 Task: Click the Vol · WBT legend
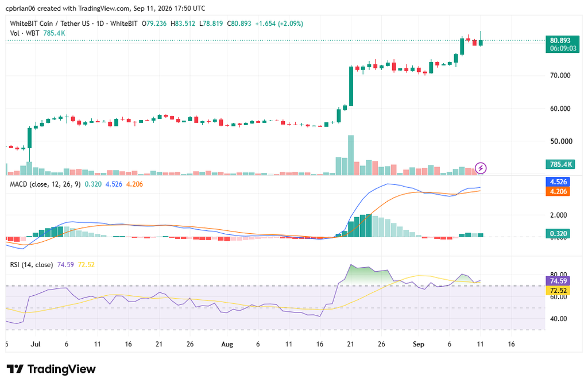click(24, 33)
